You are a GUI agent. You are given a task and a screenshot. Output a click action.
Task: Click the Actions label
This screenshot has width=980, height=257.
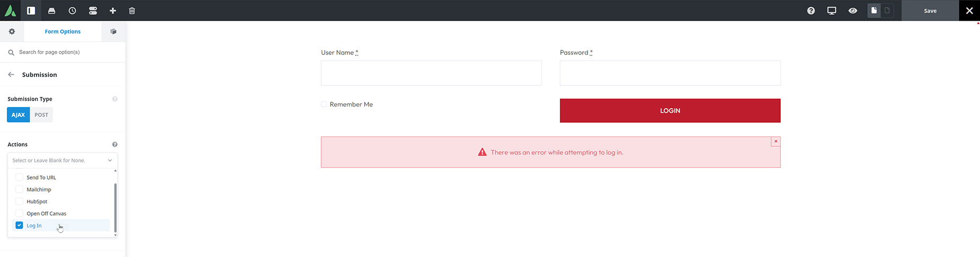pos(17,145)
